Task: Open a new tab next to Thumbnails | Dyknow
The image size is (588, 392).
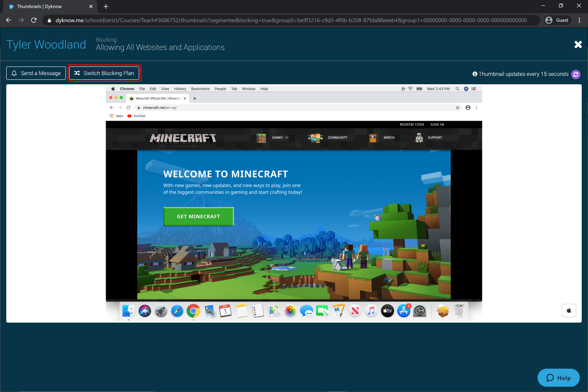Action: [106, 7]
